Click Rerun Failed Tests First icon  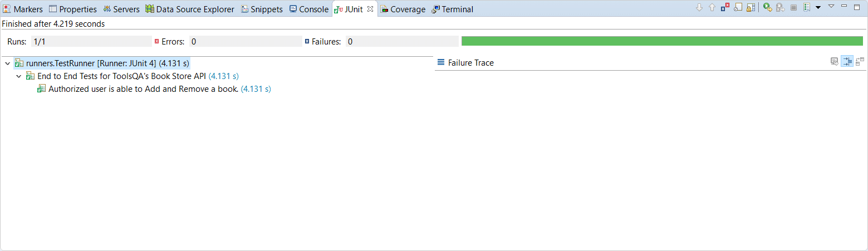pyautogui.click(x=781, y=8)
